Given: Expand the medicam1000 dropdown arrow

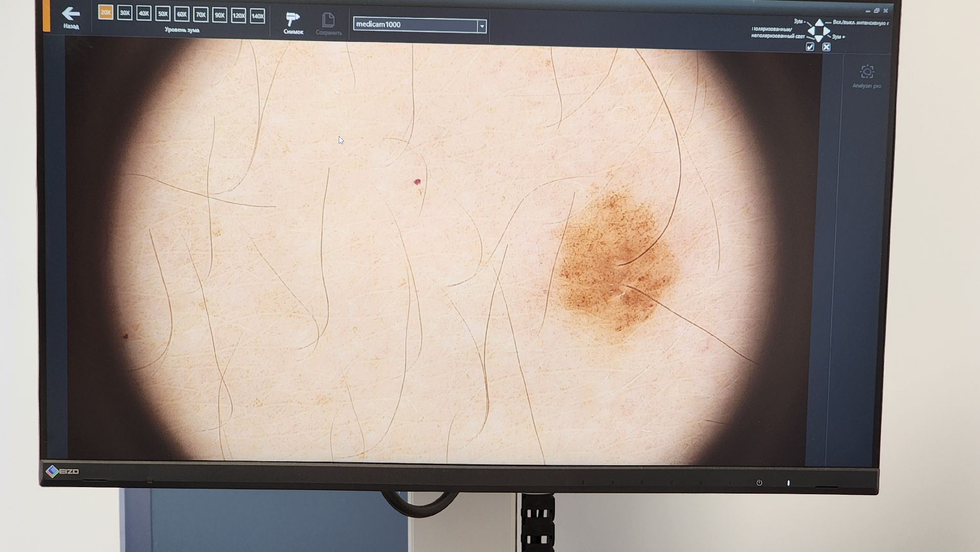Looking at the screenshot, I should point(481,26).
